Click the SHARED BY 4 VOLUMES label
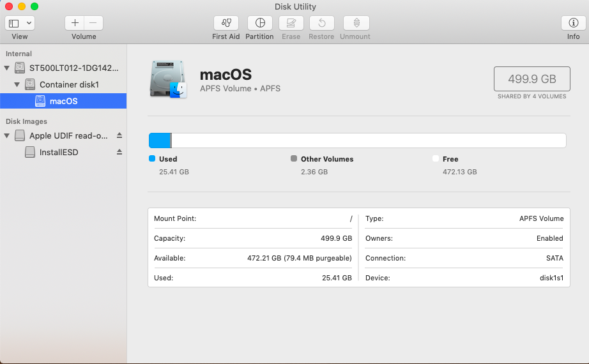 click(x=532, y=96)
